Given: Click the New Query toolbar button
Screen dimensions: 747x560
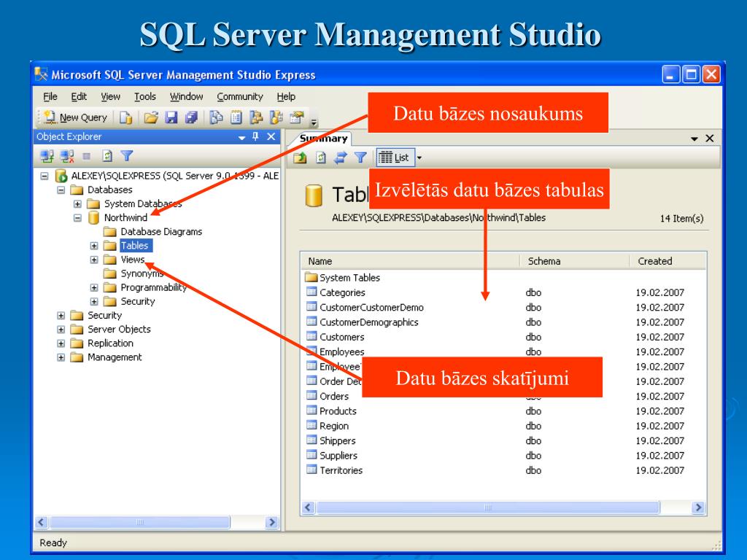Looking at the screenshot, I should coord(75,117).
